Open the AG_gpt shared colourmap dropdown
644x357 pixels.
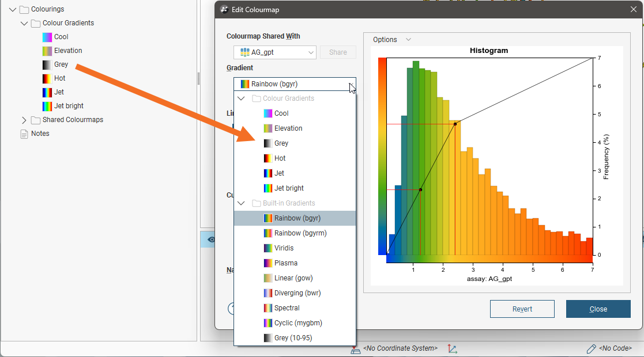275,52
